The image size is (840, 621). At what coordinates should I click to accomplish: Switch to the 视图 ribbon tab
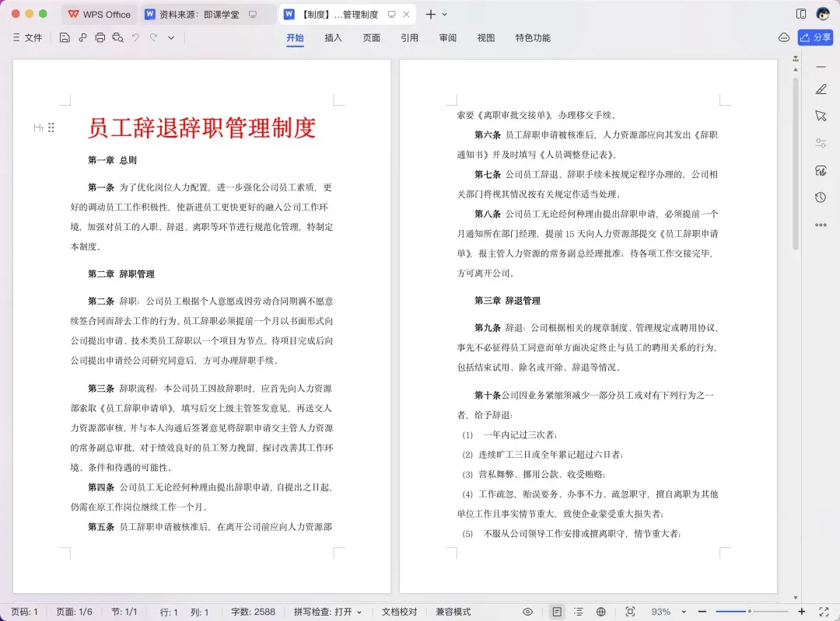486,37
